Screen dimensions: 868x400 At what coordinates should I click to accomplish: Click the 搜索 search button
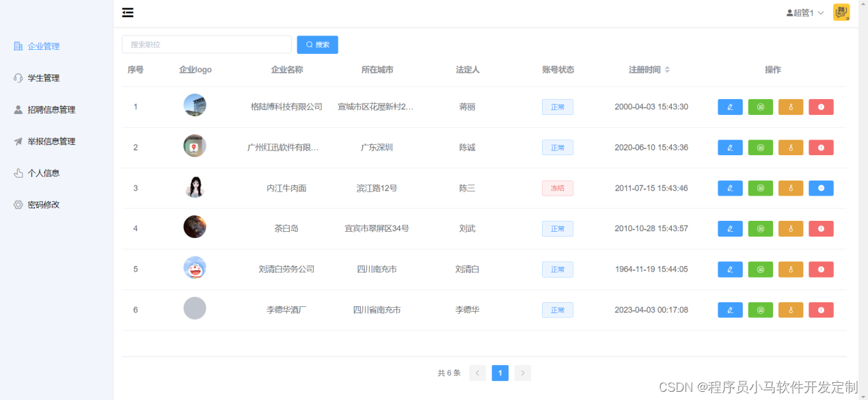[x=317, y=44]
